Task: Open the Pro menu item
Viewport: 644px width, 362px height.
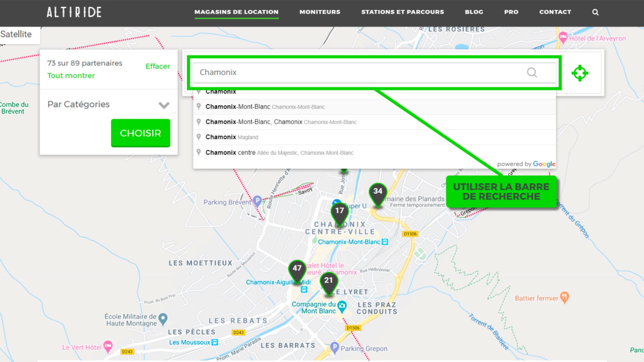Action: [511, 12]
